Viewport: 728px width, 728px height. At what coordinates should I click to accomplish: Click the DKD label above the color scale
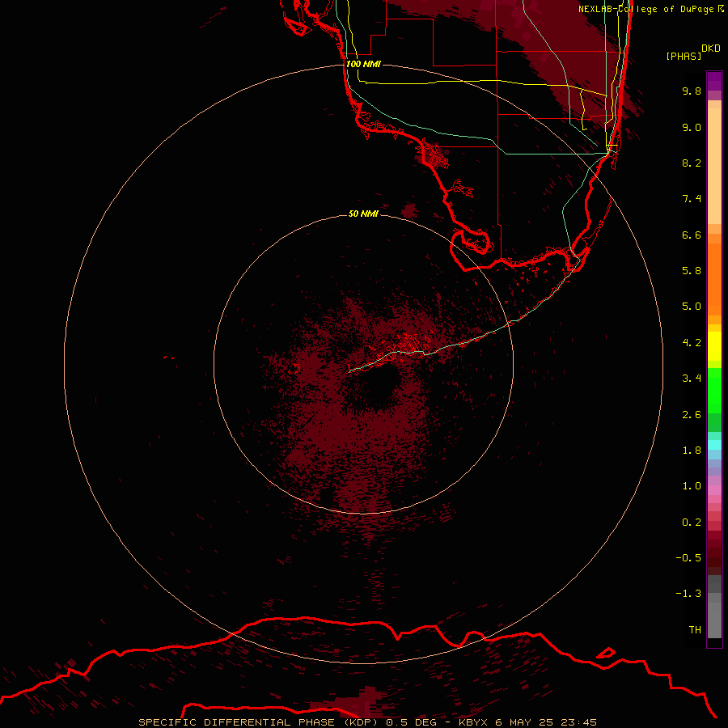711,49
